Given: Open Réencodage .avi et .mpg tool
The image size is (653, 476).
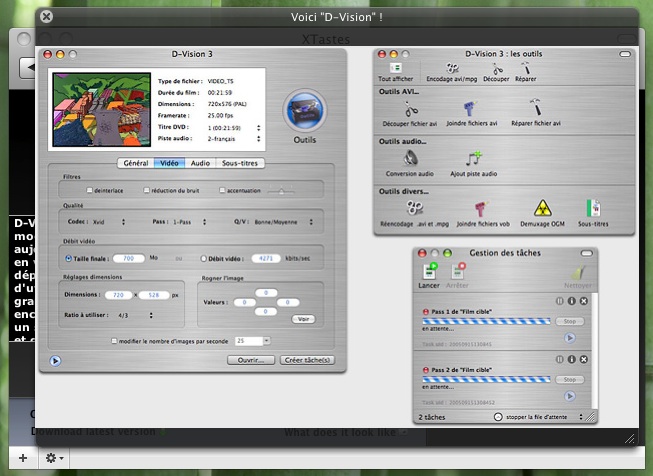Looking at the screenshot, I should 414,208.
